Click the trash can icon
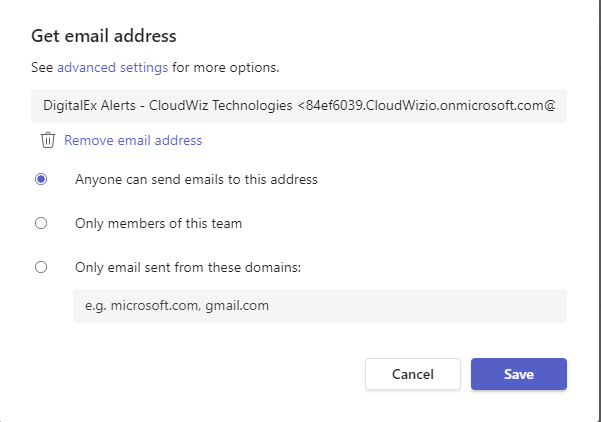 click(47, 141)
